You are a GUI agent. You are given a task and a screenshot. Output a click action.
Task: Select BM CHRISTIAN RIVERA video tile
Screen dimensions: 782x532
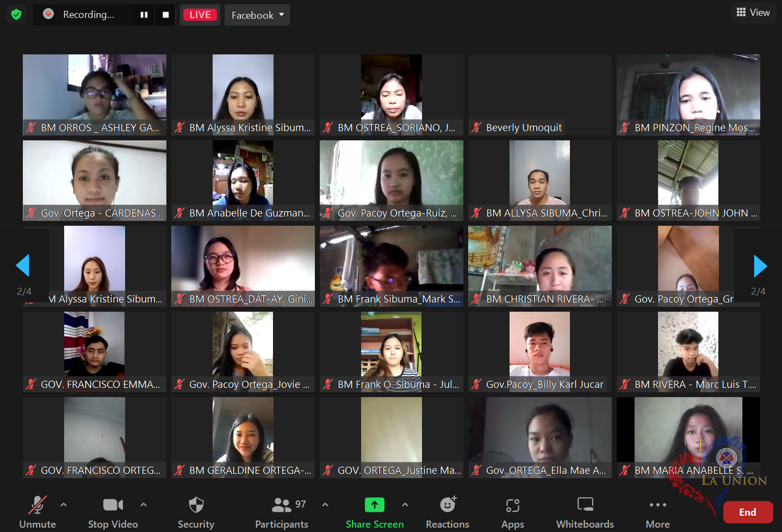click(540, 266)
